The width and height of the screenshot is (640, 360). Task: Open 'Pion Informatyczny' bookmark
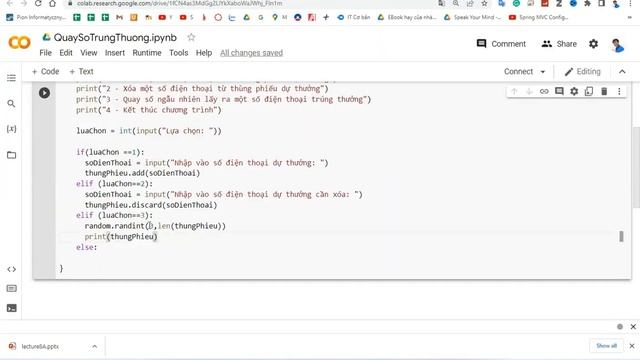click(36, 18)
